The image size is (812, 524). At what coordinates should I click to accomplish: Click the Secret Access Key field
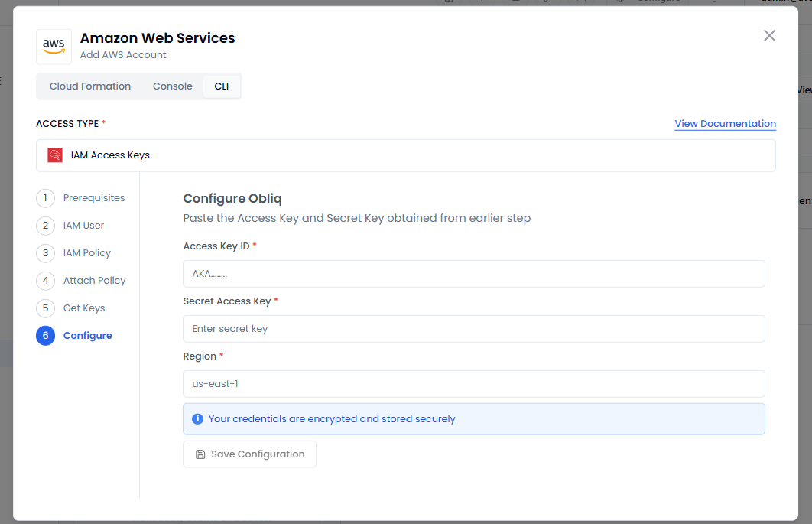(x=473, y=329)
